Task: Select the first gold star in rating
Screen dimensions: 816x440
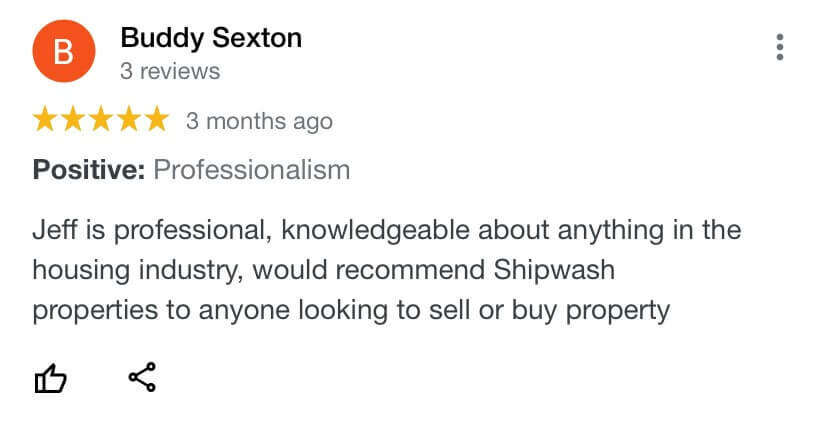Action: point(45,119)
